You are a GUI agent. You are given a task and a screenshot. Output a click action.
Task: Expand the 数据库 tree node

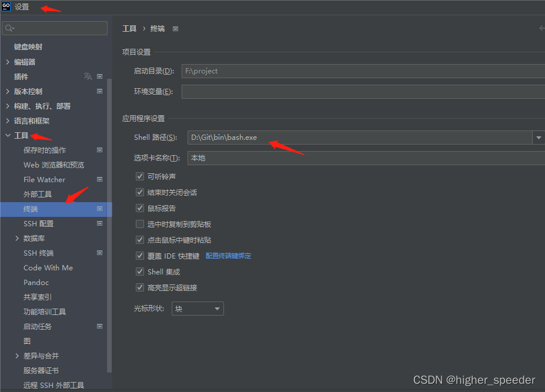click(x=17, y=238)
